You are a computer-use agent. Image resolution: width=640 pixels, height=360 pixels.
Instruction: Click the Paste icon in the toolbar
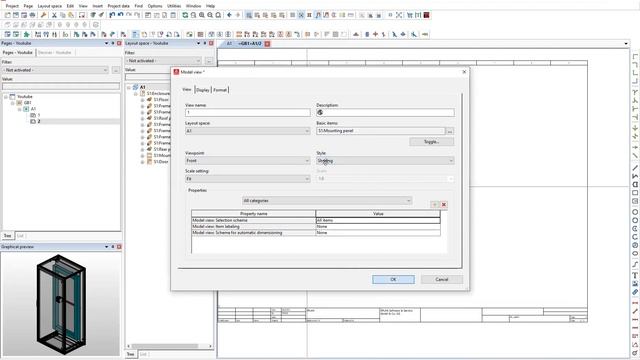71,15
